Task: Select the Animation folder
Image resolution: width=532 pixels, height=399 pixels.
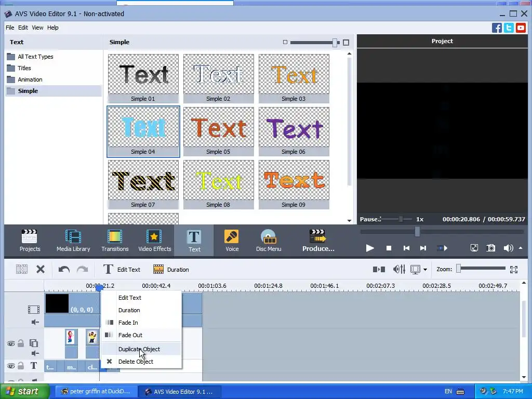Action: click(30, 79)
